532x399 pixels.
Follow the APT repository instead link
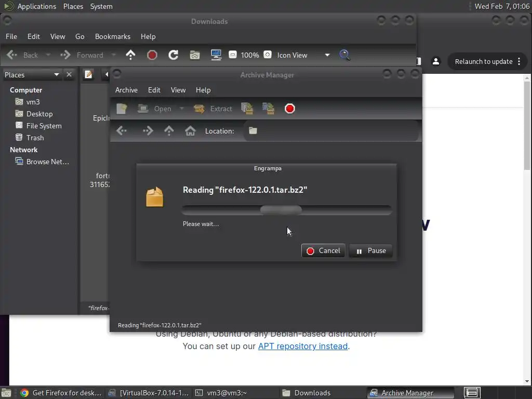pyautogui.click(x=303, y=346)
